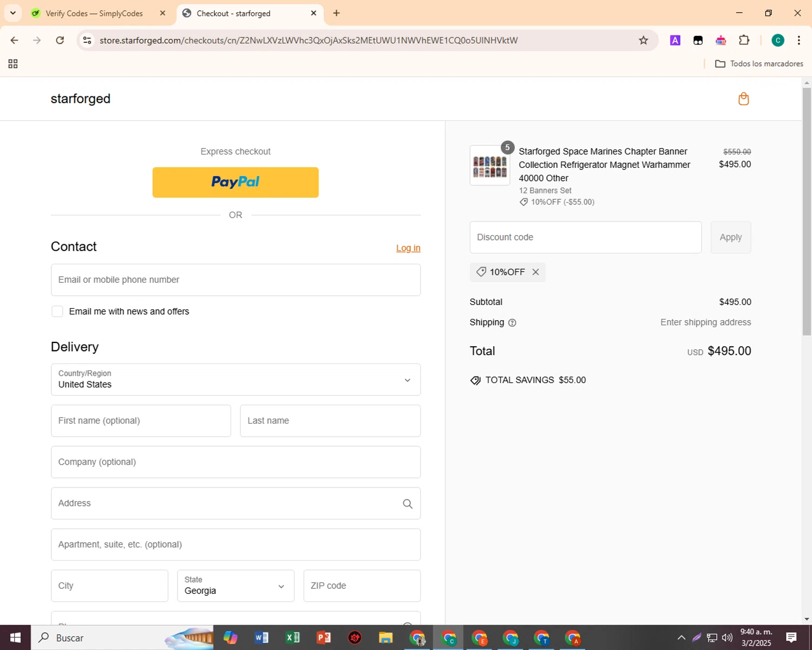Toggle Email me with news and offers
The width and height of the screenshot is (812, 650).
coord(57,311)
